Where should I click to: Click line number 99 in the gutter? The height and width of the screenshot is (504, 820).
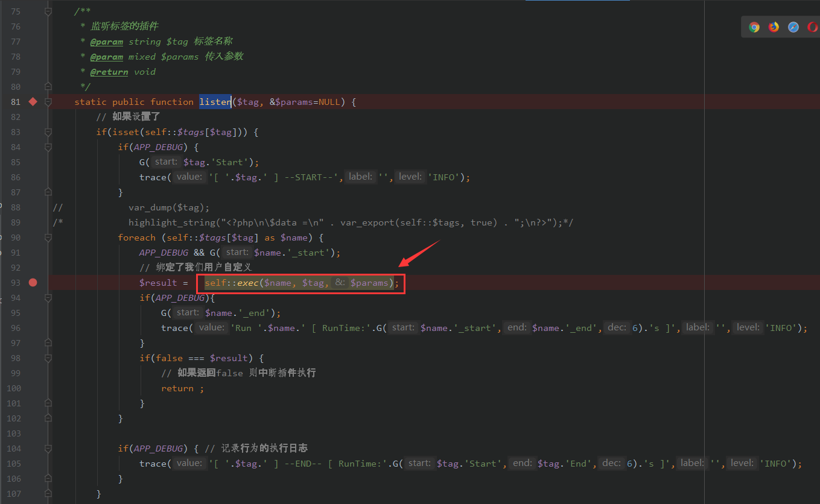13,373
